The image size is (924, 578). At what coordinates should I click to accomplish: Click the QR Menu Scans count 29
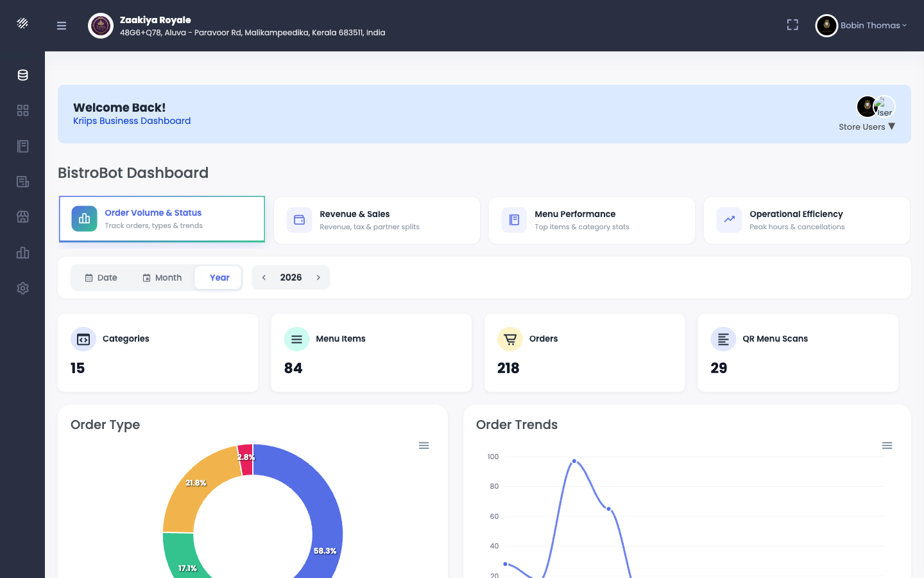719,368
